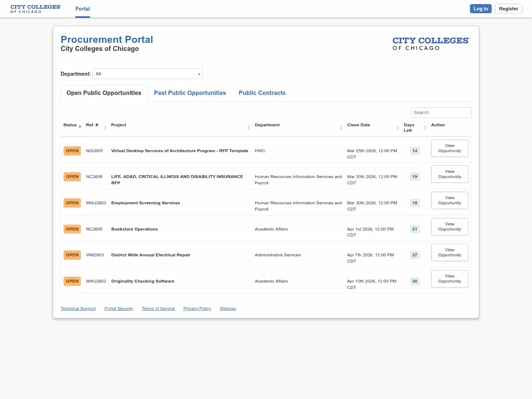Click the large City Colleges logo in panel

coord(431,44)
